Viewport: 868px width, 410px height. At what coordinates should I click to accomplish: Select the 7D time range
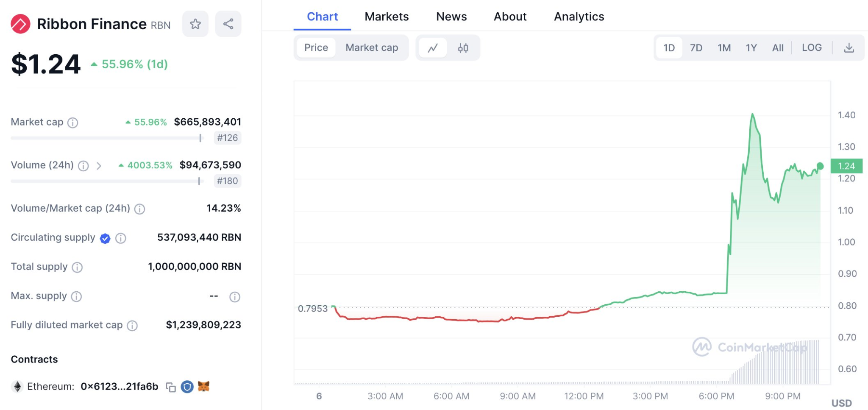point(696,48)
